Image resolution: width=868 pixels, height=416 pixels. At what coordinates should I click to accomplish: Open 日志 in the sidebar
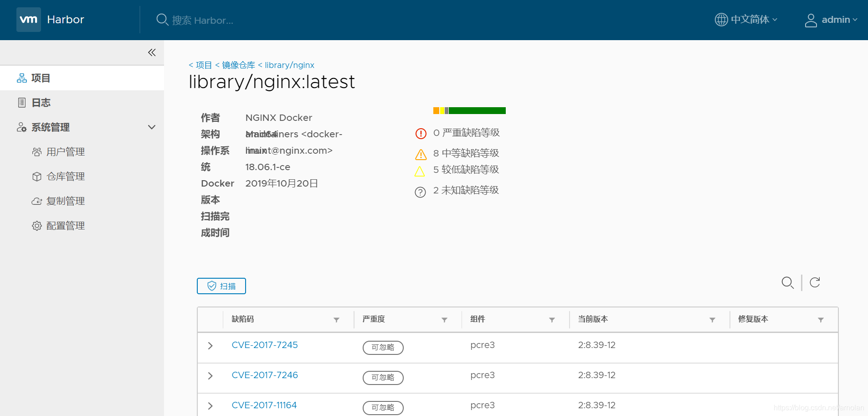[x=82, y=103]
